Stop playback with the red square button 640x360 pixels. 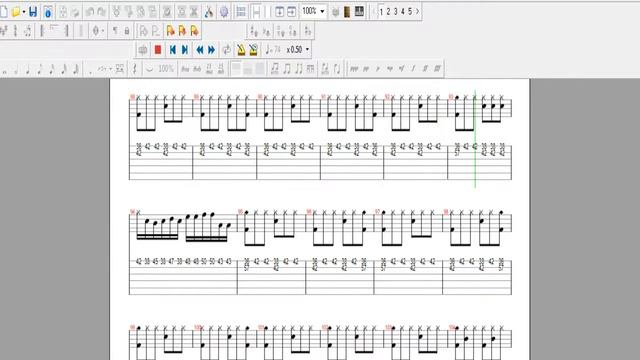tap(158, 50)
